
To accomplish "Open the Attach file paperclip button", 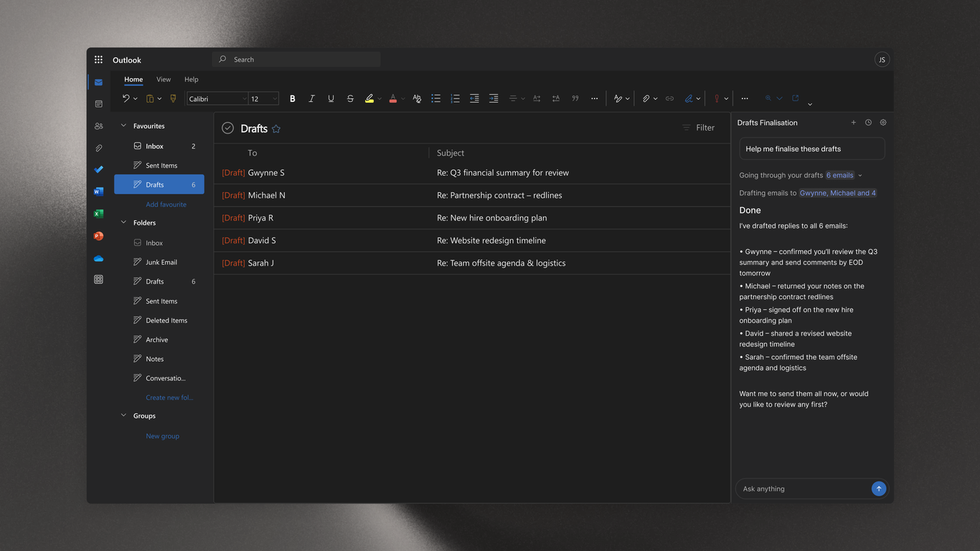I will (646, 98).
